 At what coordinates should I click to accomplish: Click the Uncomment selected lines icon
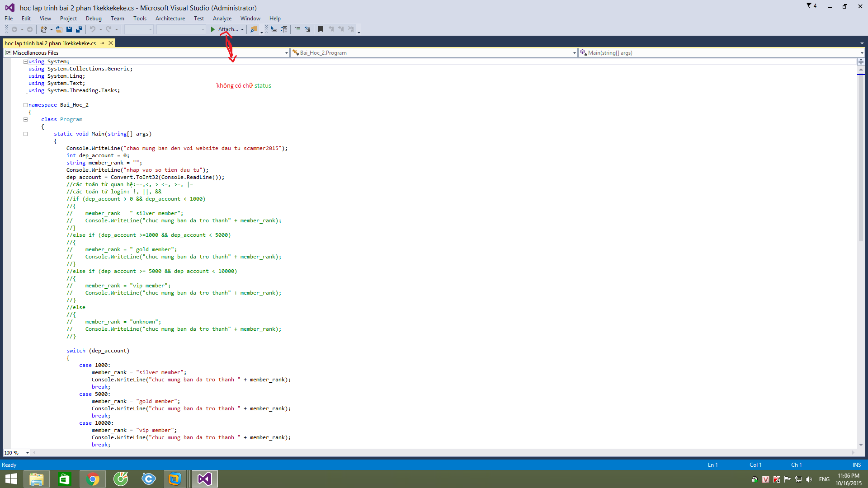(307, 29)
